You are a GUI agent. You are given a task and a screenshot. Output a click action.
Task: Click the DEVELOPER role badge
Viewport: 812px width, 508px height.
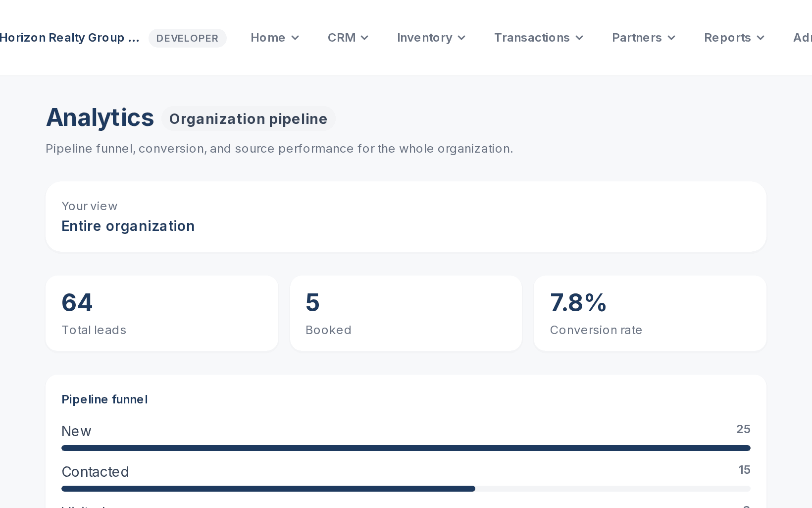click(188, 38)
